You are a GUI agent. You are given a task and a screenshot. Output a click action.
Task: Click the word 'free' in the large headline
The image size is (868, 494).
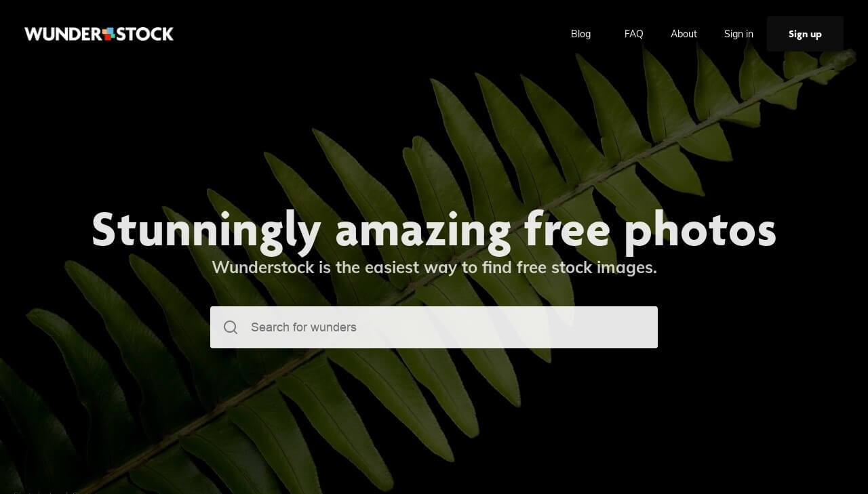(x=568, y=229)
